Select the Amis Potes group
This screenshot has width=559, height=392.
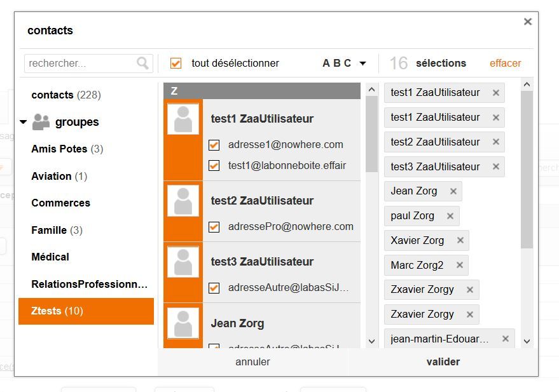pyautogui.click(x=59, y=149)
